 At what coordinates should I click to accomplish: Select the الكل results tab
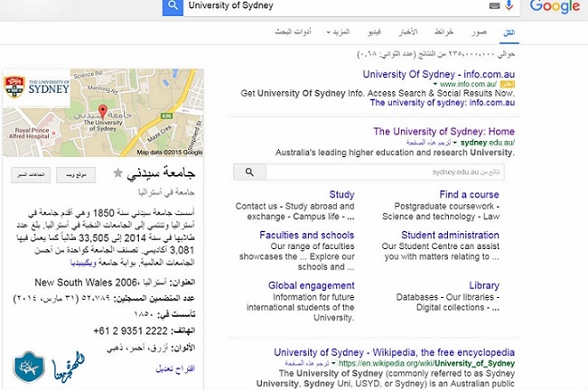[x=509, y=32]
